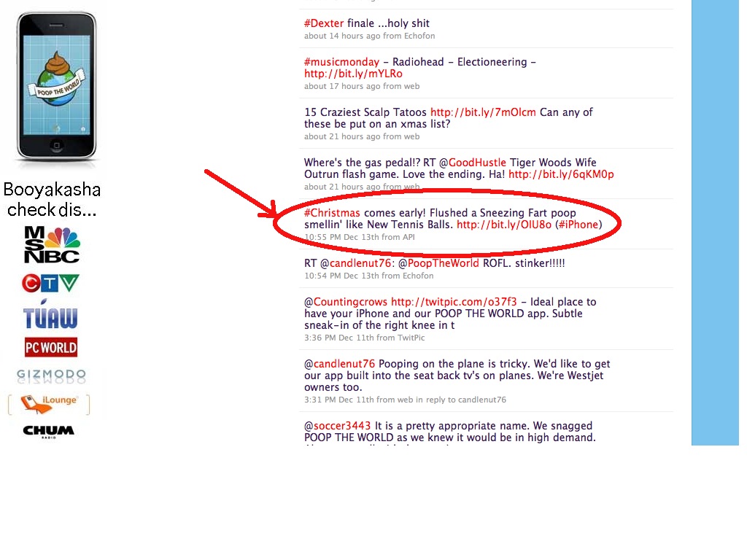Click 'from TwitPic' source text
The width and height of the screenshot is (747, 560).
400,338
